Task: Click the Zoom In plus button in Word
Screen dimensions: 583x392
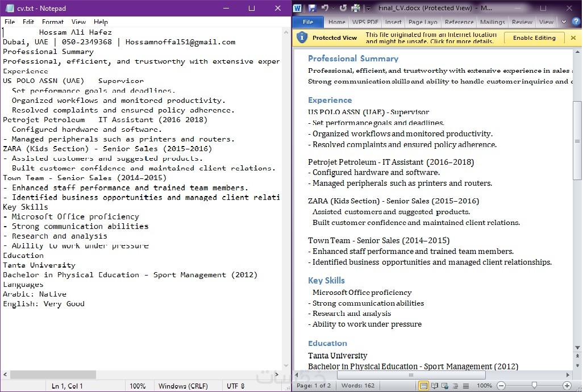Action: (x=567, y=386)
